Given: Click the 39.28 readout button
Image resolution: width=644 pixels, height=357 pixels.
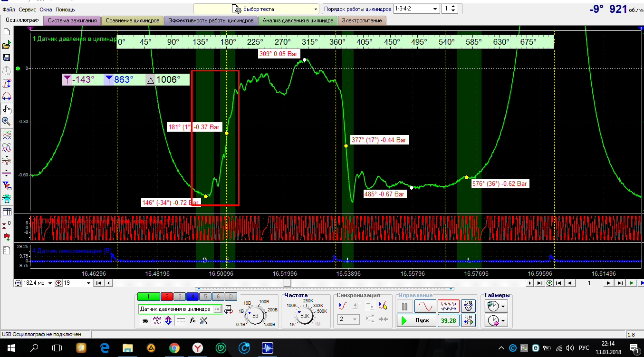Looking at the screenshot, I should pyautogui.click(x=448, y=320).
